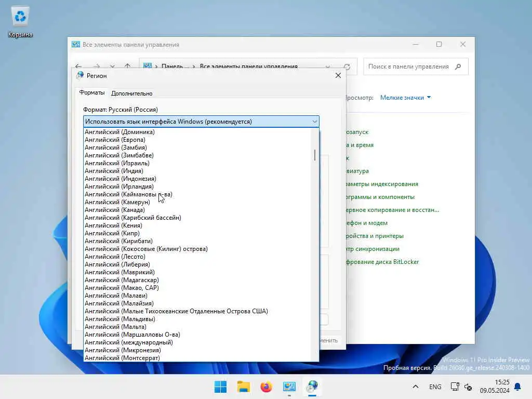Select Английский (Кокосовые (Килинг) острова)
Viewport: 532px width, 399px height.
(197, 249)
